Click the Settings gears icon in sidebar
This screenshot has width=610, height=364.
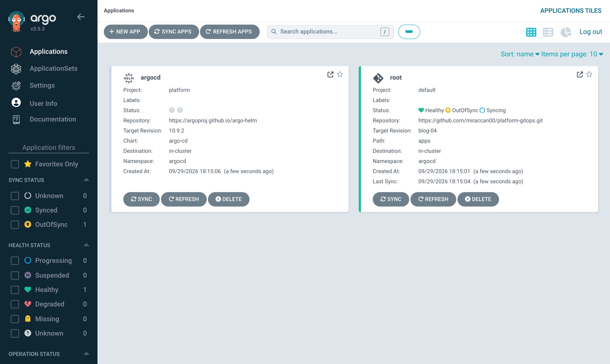point(16,86)
